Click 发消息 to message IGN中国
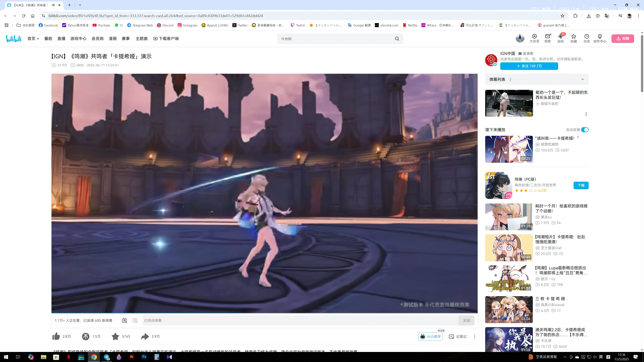Image resolution: width=644 pixels, height=362 pixels. tap(526, 53)
